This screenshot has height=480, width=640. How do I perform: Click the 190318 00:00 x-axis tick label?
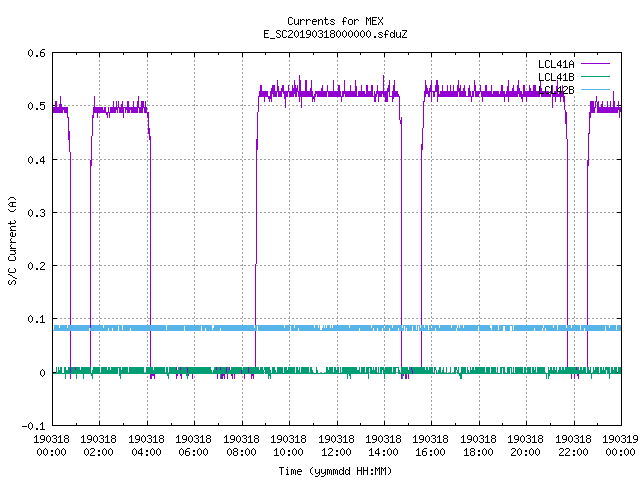pos(51,446)
